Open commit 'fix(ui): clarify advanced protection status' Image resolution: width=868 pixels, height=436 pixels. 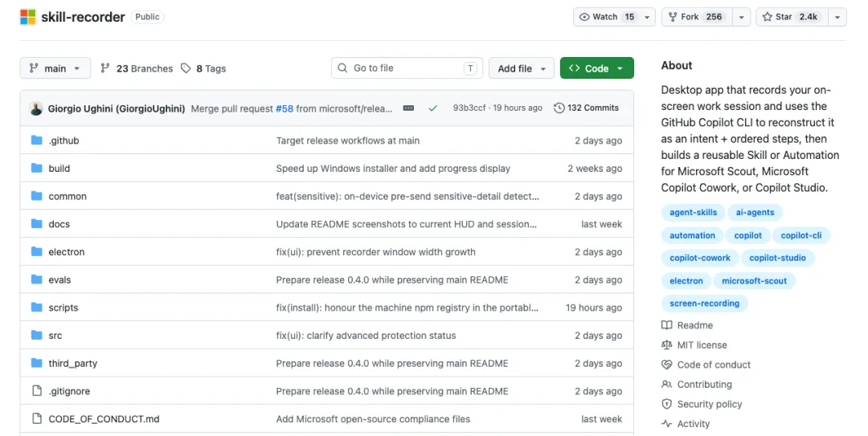[x=366, y=336]
